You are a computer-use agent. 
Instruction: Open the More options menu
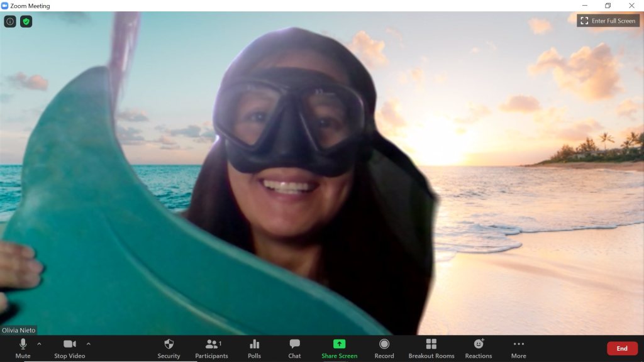tap(518, 348)
